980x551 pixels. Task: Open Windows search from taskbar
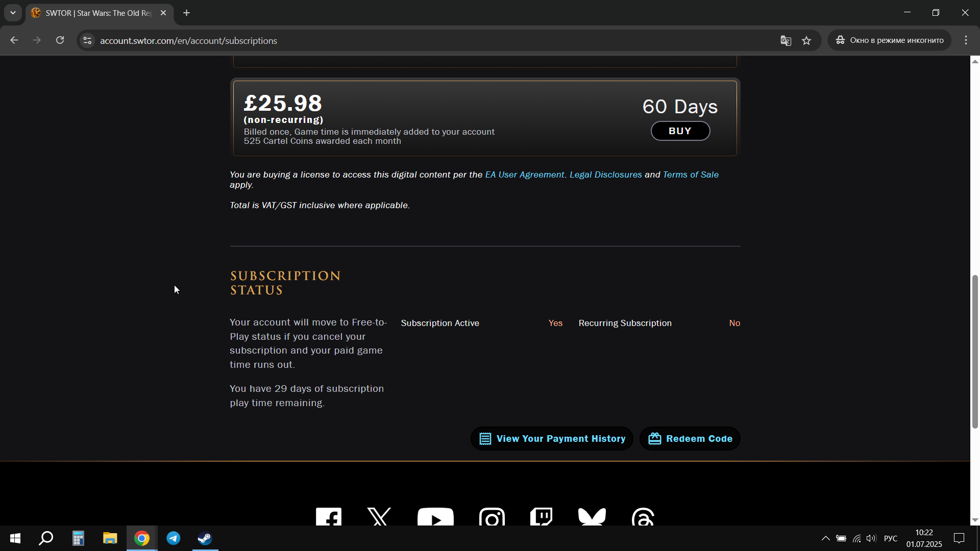click(x=46, y=538)
